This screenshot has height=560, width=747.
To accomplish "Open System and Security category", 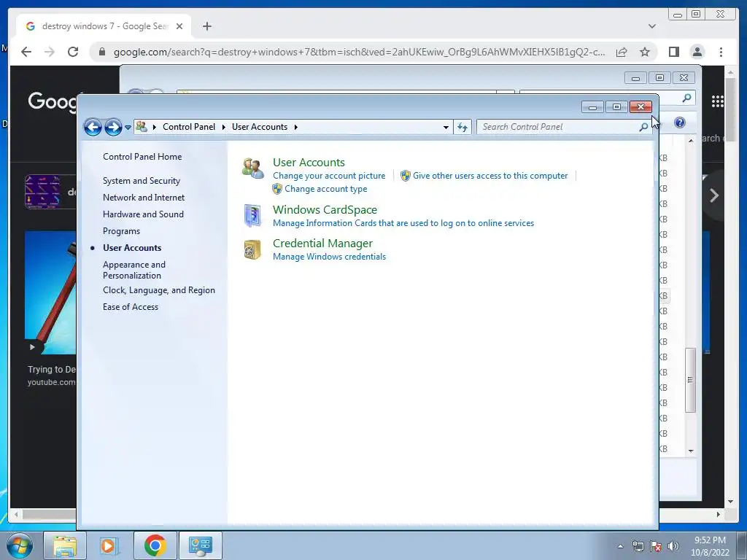I will [142, 181].
